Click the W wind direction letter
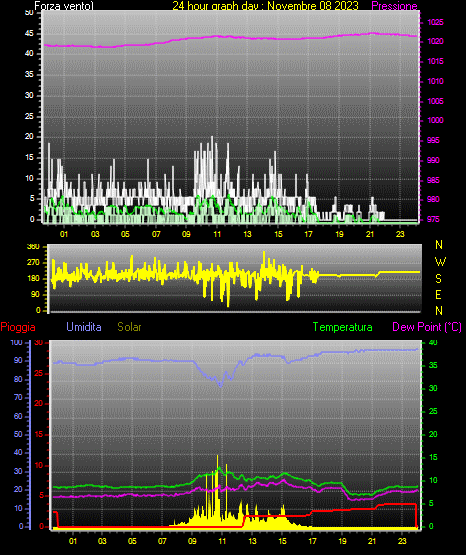The width and height of the screenshot is (466, 555). [x=440, y=262]
